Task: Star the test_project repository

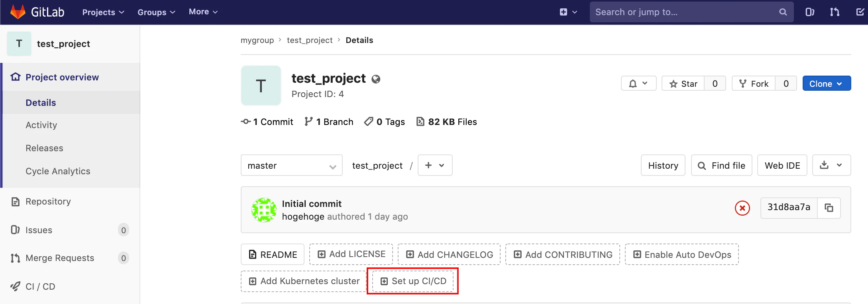Action: pyautogui.click(x=683, y=84)
